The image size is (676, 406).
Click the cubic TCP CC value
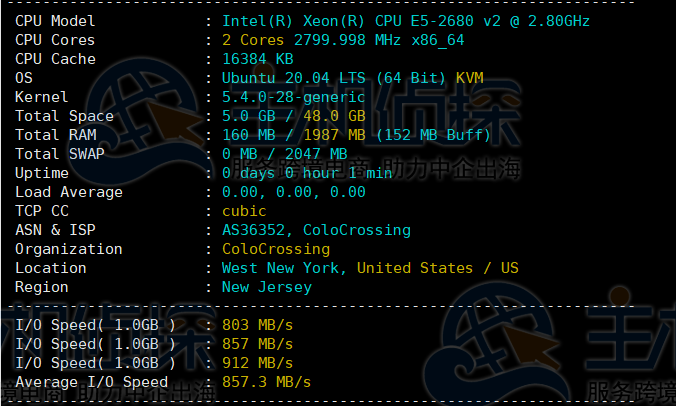244,211
